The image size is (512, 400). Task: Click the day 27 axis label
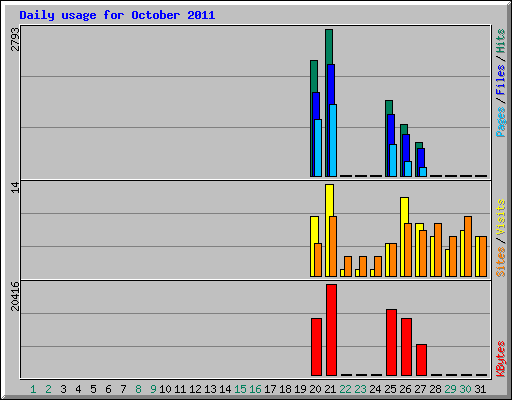tap(420, 389)
